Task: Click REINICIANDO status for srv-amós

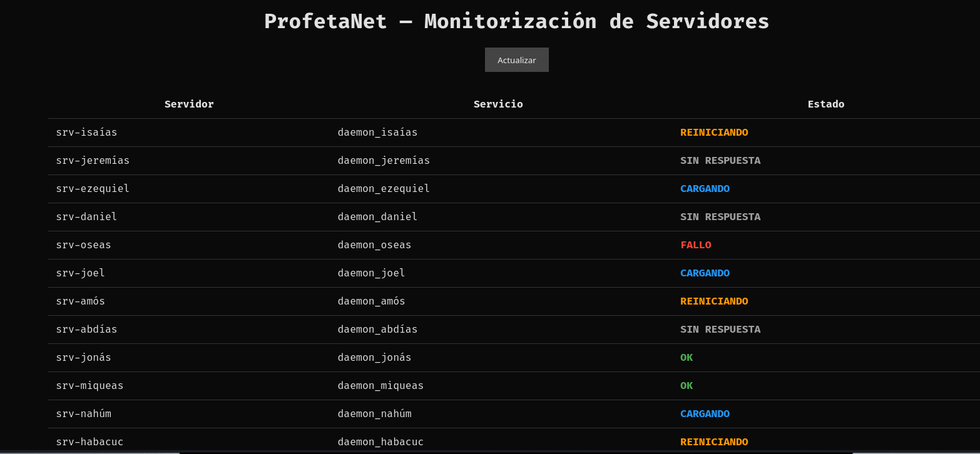Action: [x=713, y=301]
